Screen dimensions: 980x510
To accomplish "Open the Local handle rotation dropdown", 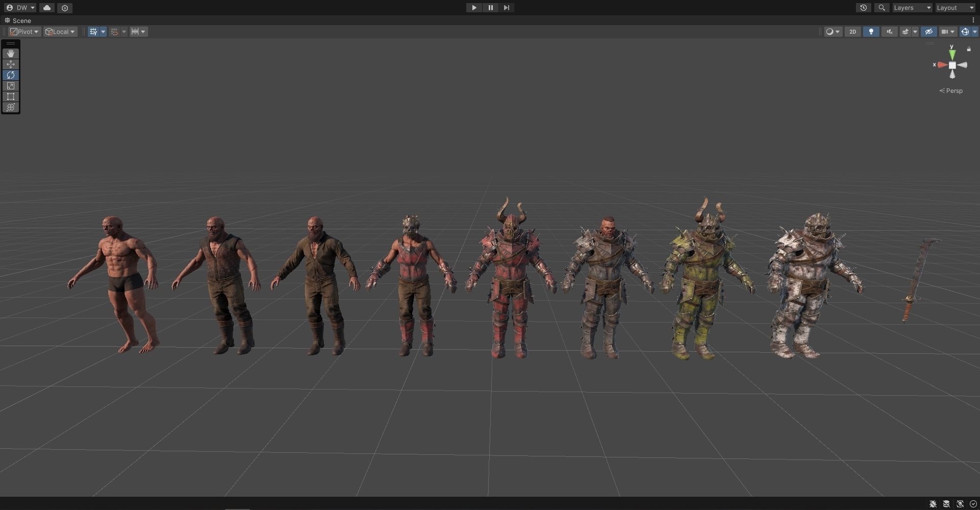I will [x=60, y=32].
